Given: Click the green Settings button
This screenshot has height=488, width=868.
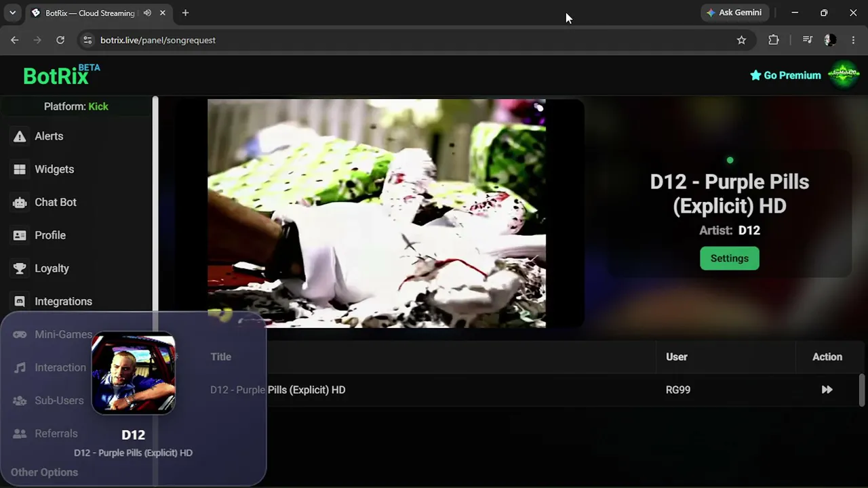Looking at the screenshot, I should click(730, 258).
